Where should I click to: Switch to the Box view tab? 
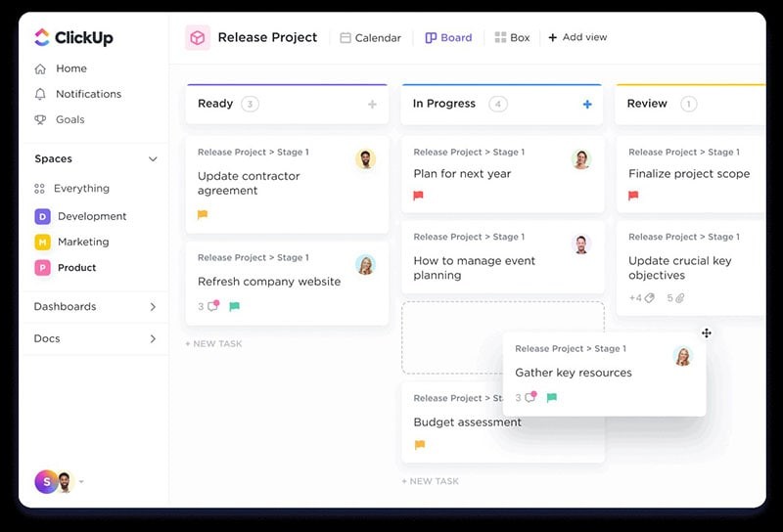(x=512, y=38)
